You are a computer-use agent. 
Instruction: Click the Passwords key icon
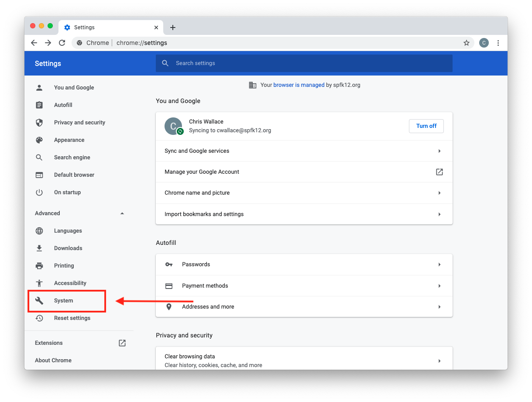click(169, 265)
